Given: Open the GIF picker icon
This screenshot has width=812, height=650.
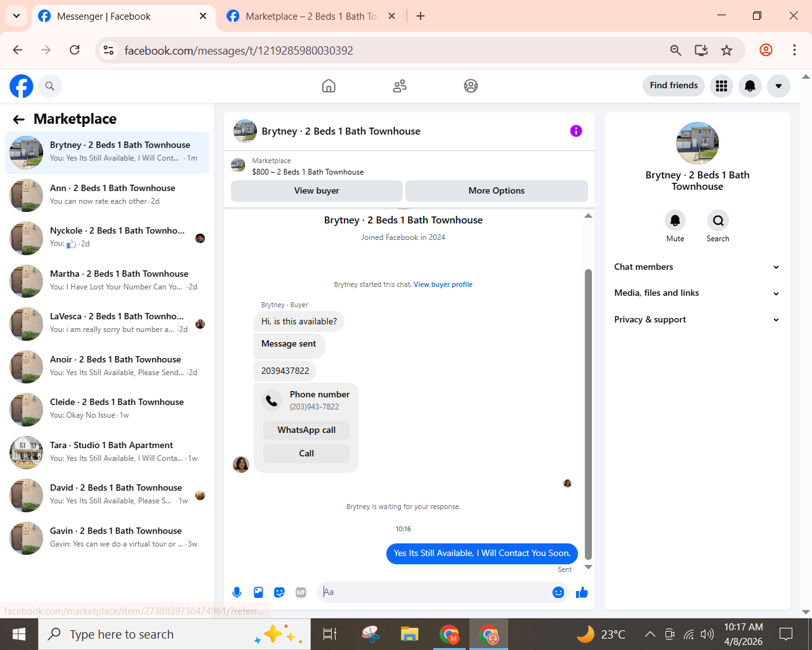Looking at the screenshot, I should [x=301, y=592].
